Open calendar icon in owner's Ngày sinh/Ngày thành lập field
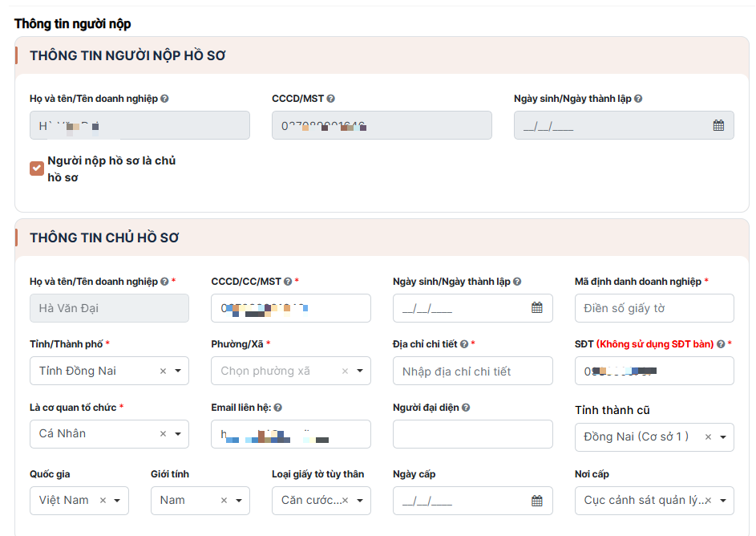The image size is (756, 536). pos(537,308)
